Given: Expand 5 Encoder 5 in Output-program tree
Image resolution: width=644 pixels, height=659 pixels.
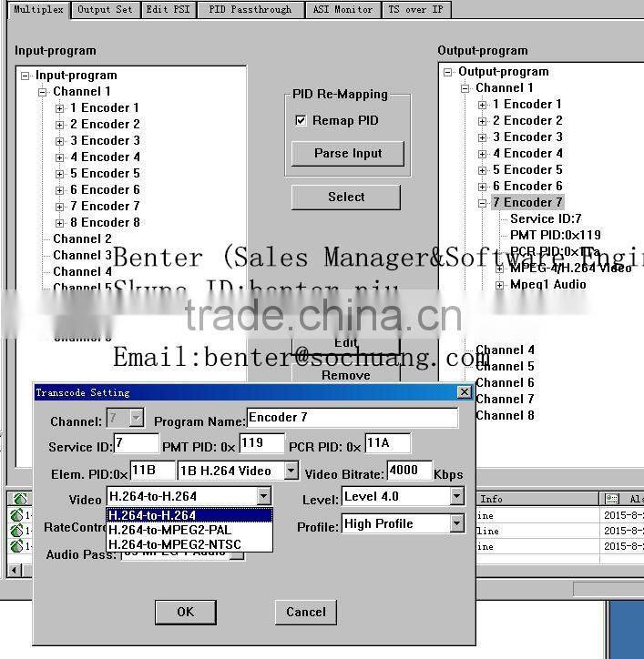Looking at the screenshot, I should pos(483,170).
